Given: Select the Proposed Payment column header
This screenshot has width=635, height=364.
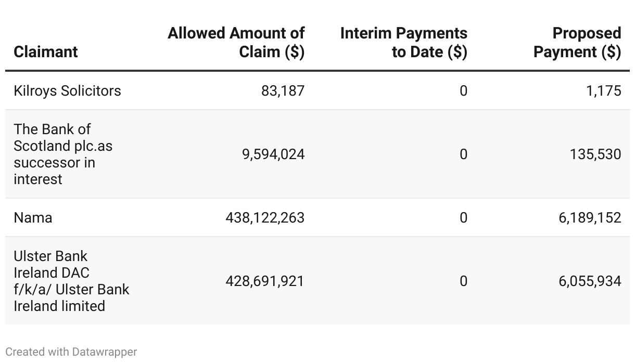Looking at the screenshot, I should [x=578, y=42].
